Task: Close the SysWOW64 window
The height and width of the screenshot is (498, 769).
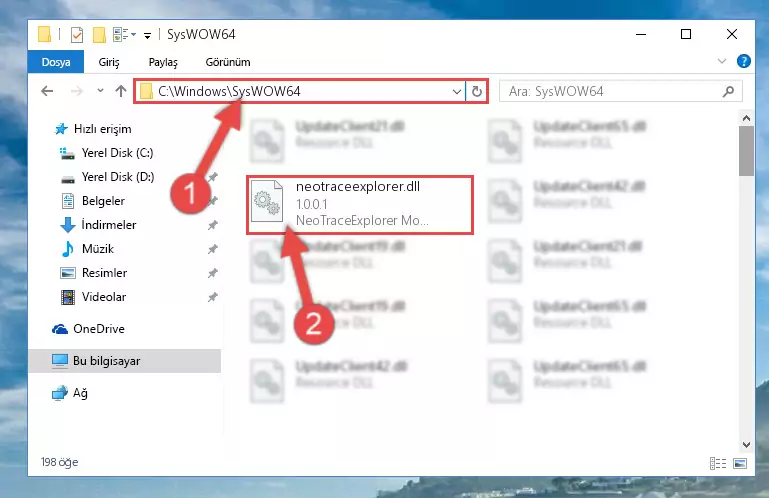Action: pos(731,34)
